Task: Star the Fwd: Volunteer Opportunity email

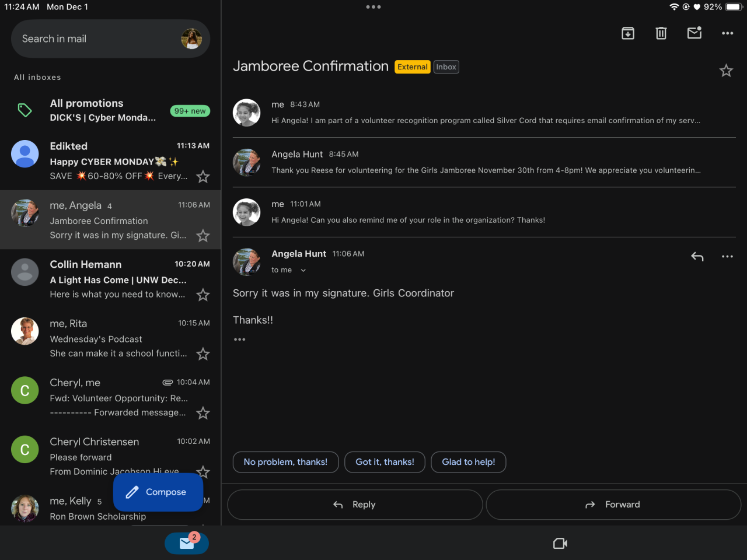Action: (x=203, y=413)
